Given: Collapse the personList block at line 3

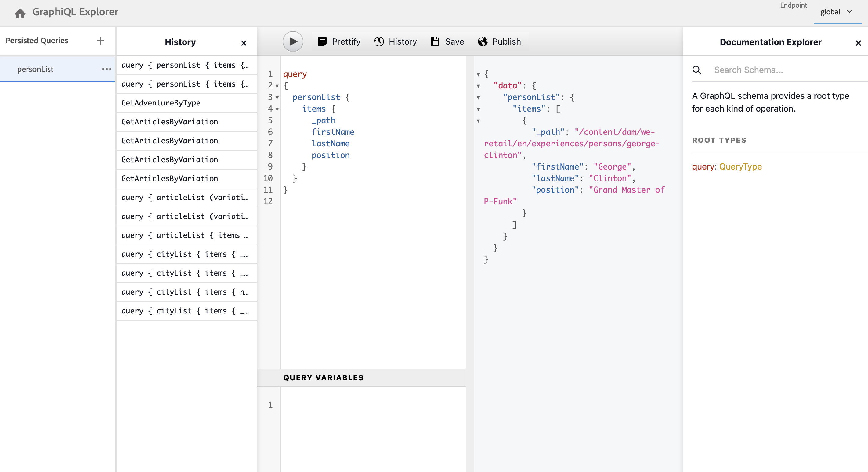Looking at the screenshot, I should coord(277,98).
